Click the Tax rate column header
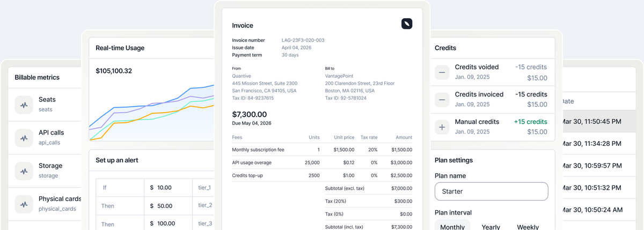 [x=369, y=137]
